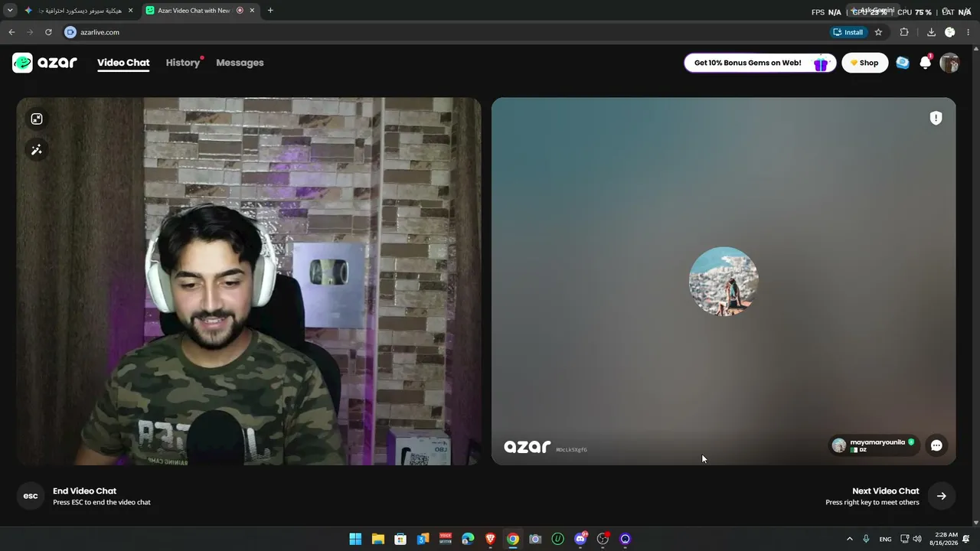The width and height of the screenshot is (980, 551).
Task: Close the Azar Video Chat browser tab
Action: point(252,11)
